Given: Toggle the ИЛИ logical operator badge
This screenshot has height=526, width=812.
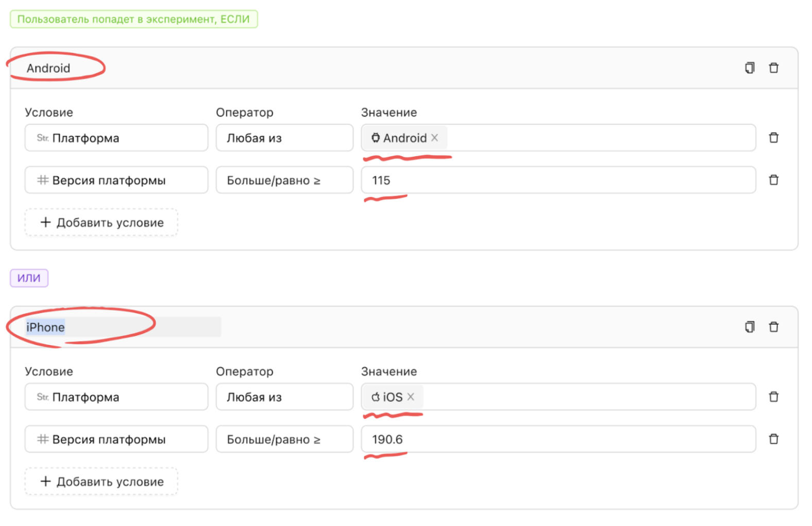Looking at the screenshot, I should [x=29, y=278].
